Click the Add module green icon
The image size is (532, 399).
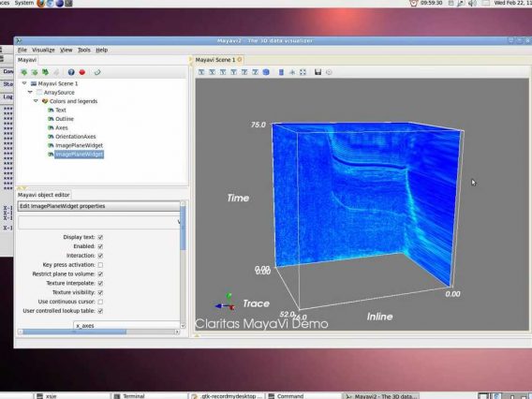(45, 72)
